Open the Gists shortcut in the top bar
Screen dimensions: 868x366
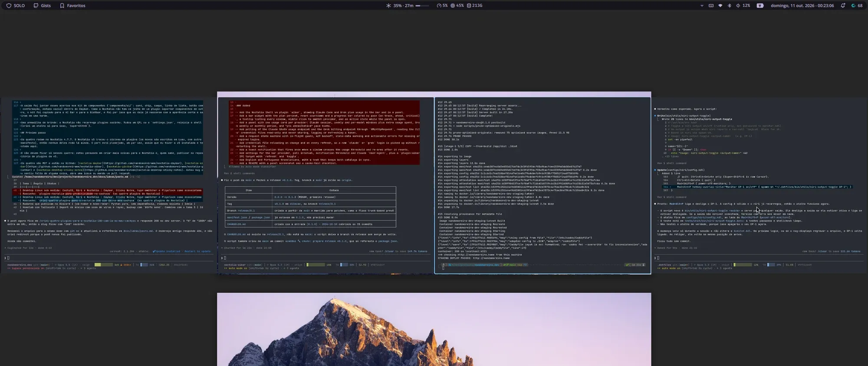pos(42,6)
